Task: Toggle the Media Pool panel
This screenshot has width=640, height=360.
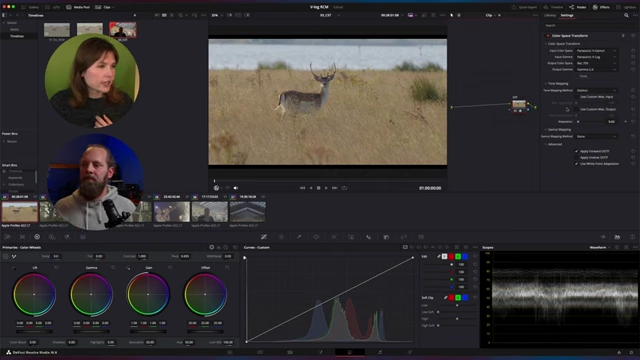Action: [78, 7]
